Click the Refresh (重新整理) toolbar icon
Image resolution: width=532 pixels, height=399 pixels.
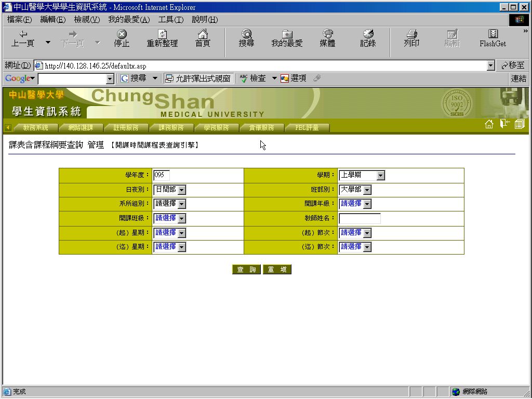[x=162, y=38]
